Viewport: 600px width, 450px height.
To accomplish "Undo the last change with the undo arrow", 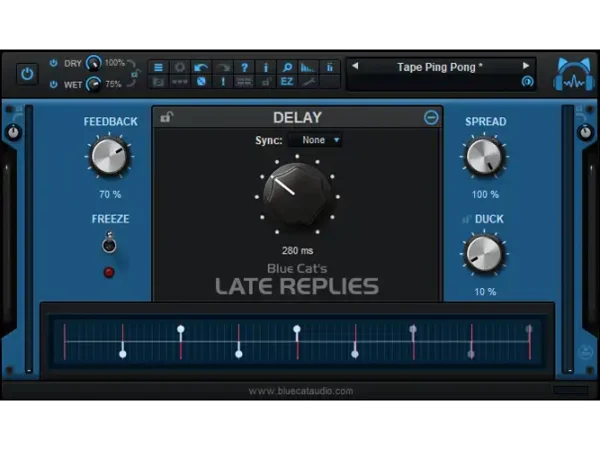I will point(201,68).
